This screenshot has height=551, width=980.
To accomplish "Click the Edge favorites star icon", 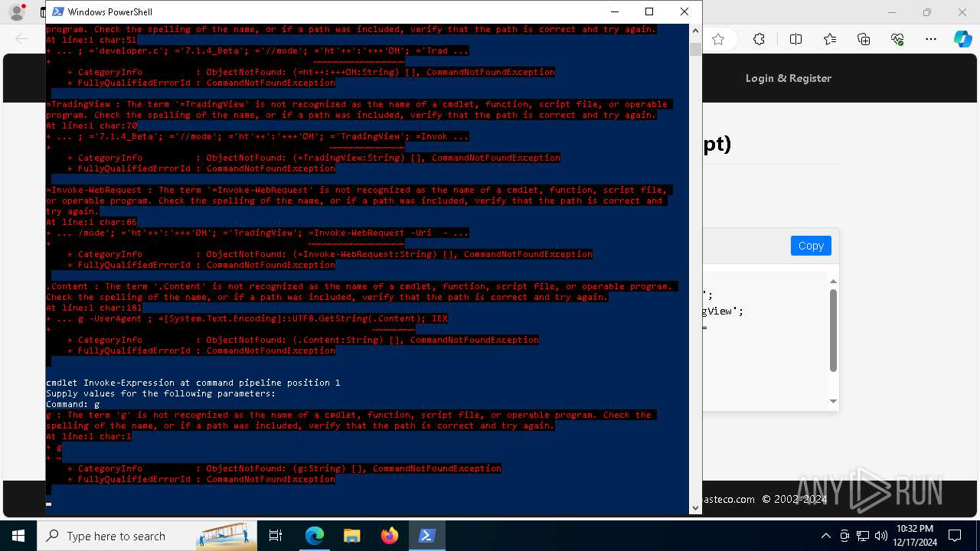I will (x=718, y=39).
